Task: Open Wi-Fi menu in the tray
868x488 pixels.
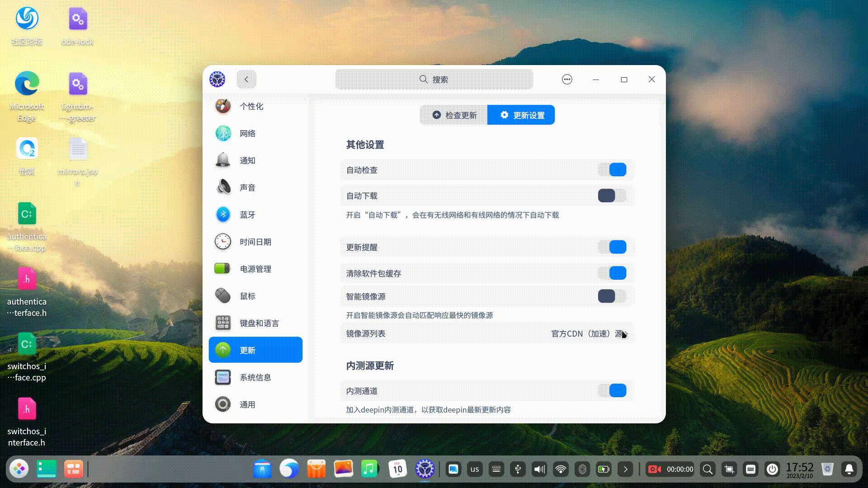Action: click(x=561, y=469)
